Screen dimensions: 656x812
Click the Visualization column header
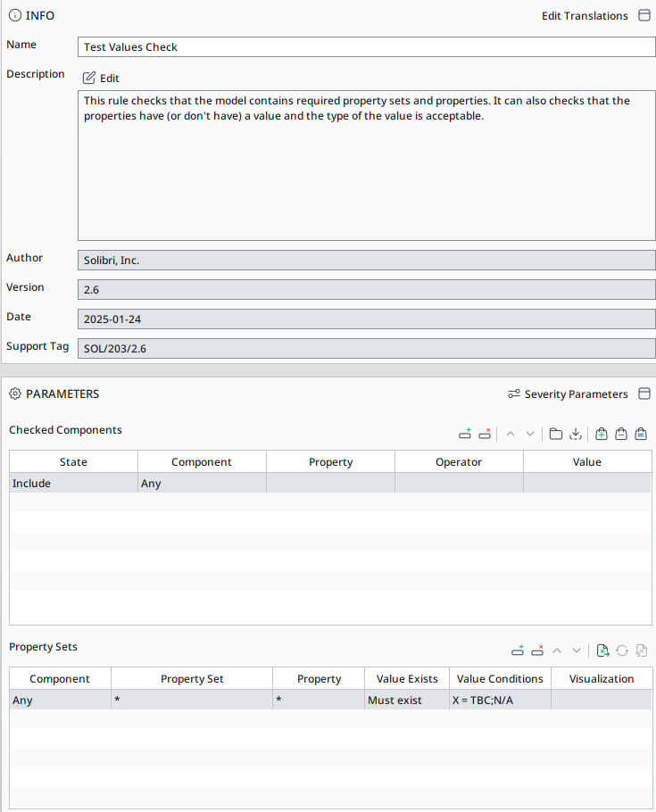(602, 679)
